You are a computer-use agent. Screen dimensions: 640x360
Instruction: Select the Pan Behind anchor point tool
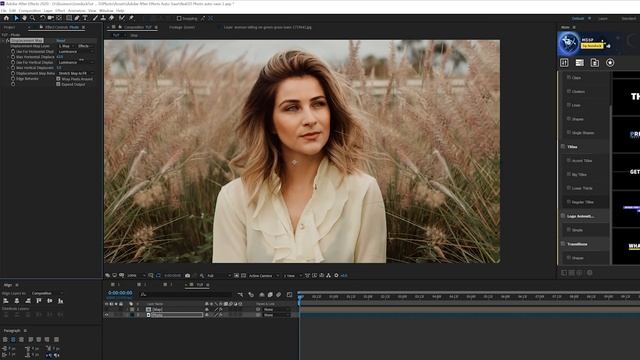[59, 18]
